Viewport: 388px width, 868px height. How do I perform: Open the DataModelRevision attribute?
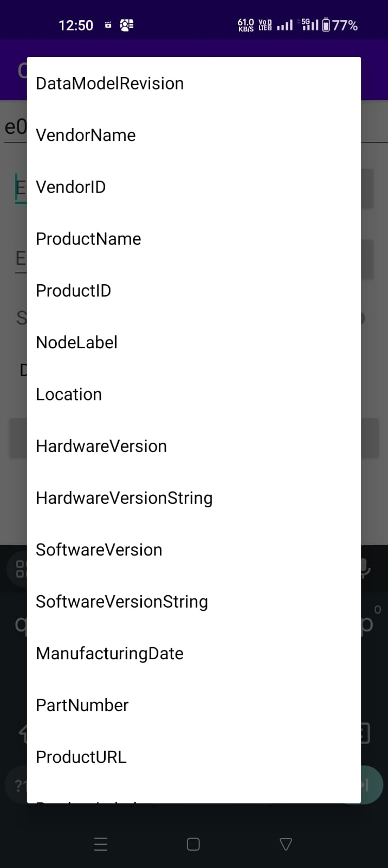click(x=109, y=83)
